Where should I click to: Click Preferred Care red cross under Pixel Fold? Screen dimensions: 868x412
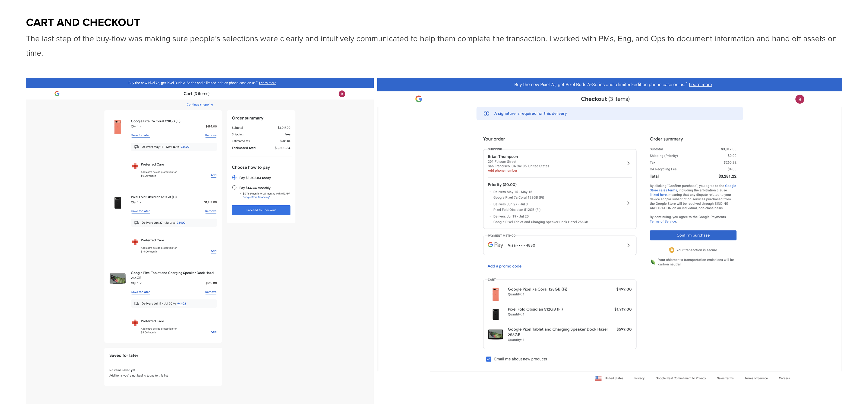135,242
